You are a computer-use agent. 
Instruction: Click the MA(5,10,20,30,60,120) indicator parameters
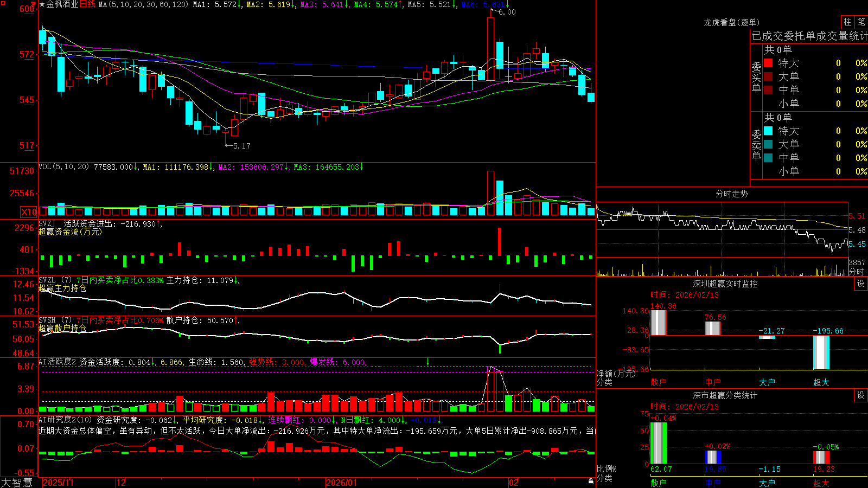[x=143, y=4]
